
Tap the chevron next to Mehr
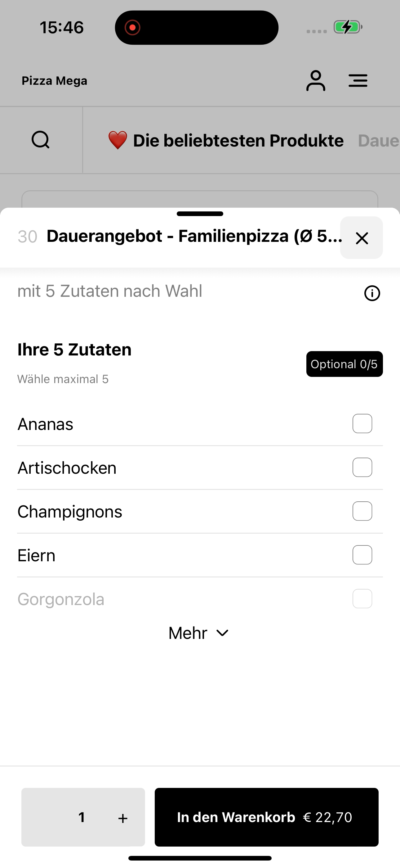click(223, 633)
